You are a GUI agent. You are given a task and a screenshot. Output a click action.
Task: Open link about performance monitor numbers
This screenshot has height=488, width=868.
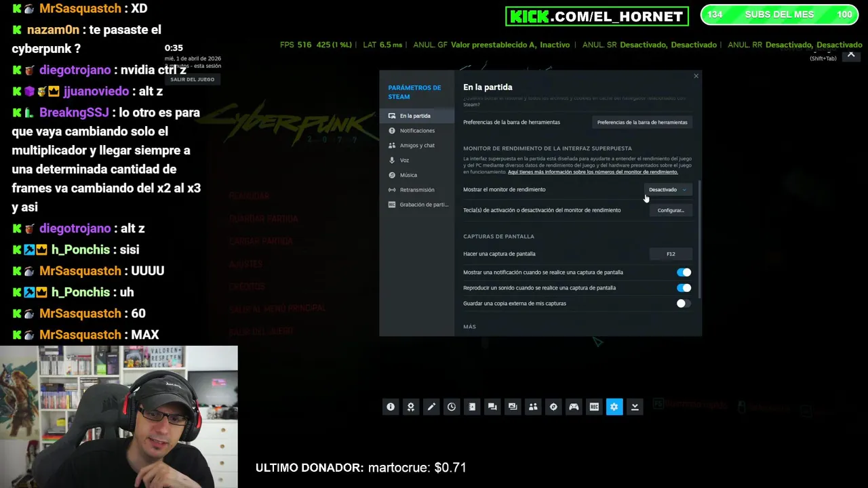tap(593, 172)
